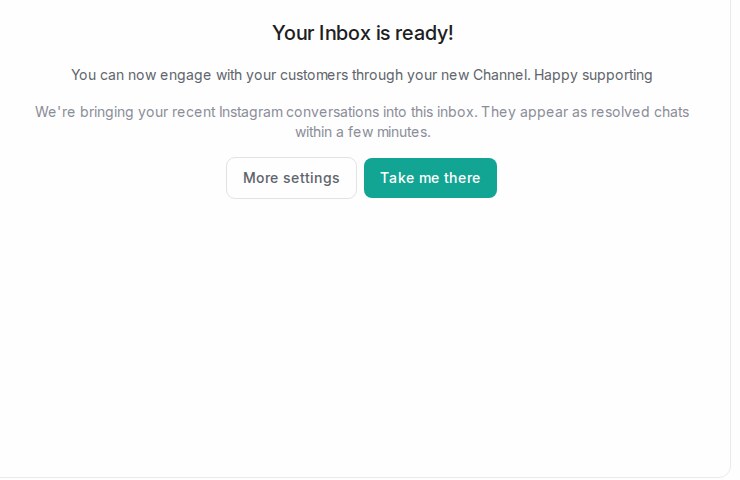Viewport: 740px width, 480px height.
Task: Click the 'Happy supporting' confirmation sentence
Action: pyautogui.click(x=362, y=75)
